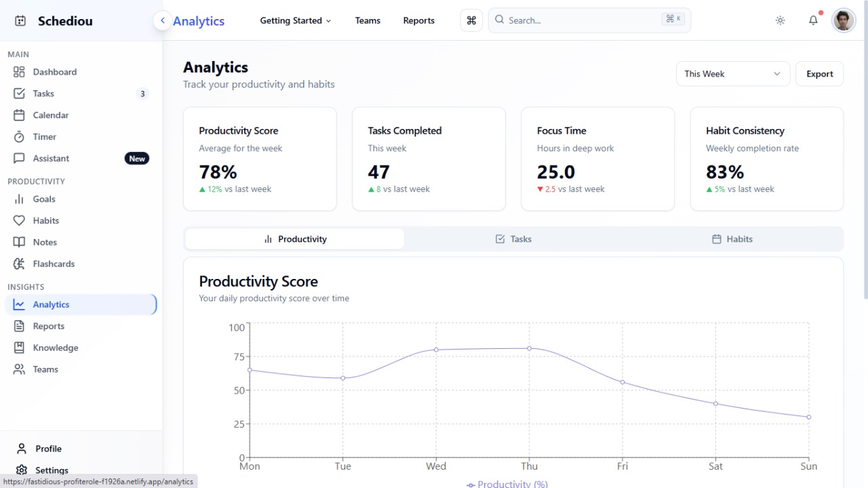Open Teams in the sidebar
The image size is (868, 488).
point(81,369)
